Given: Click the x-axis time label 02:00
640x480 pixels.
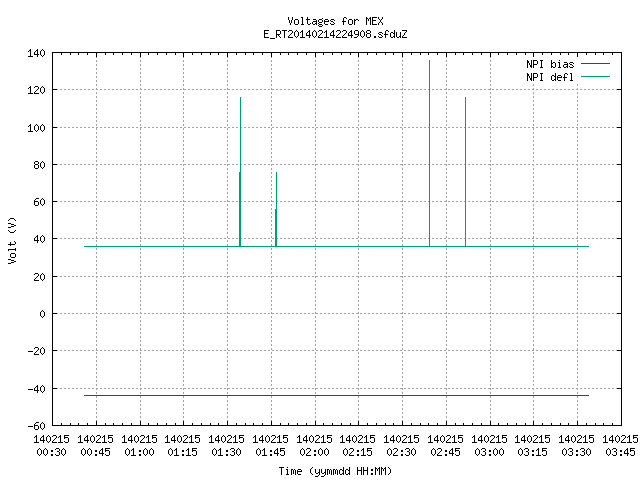Looking at the screenshot, I should (x=314, y=452).
